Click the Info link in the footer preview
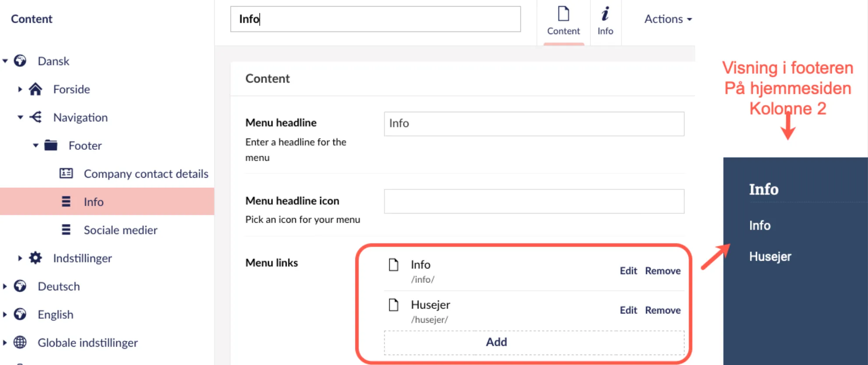 [x=760, y=225]
